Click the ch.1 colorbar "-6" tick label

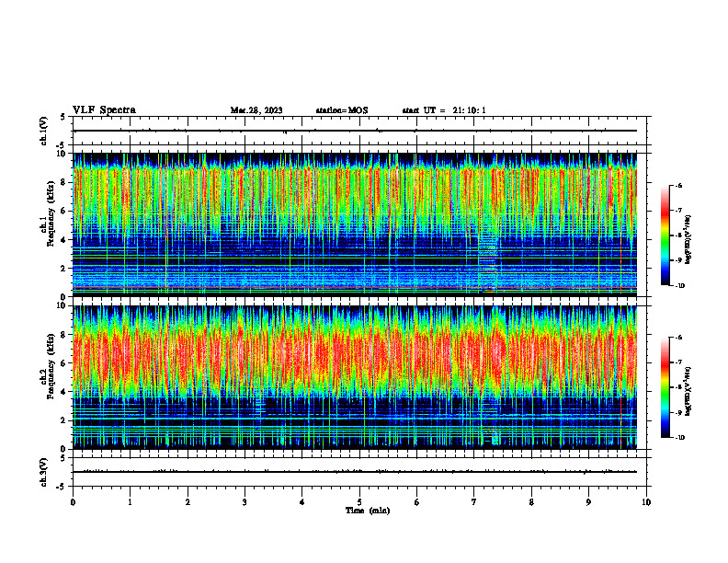pyautogui.click(x=678, y=186)
